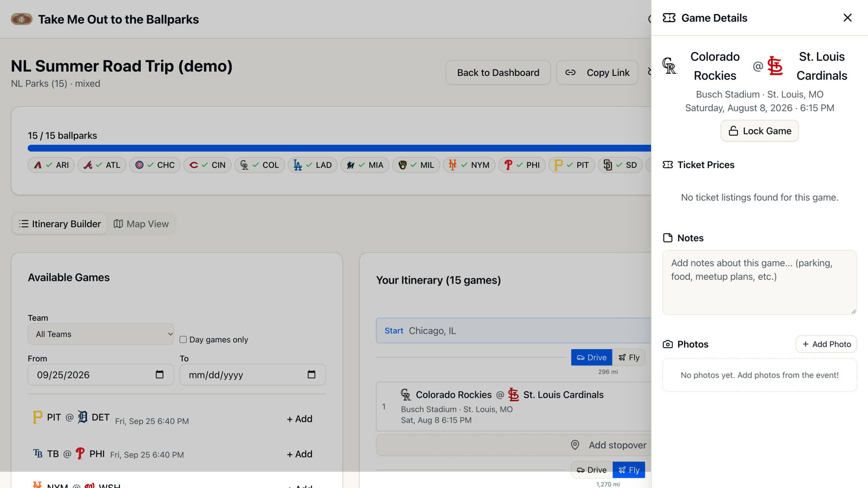Choose Fly for the Chicago to St. Louis leg
This screenshot has width=868, height=488.
pyautogui.click(x=629, y=357)
